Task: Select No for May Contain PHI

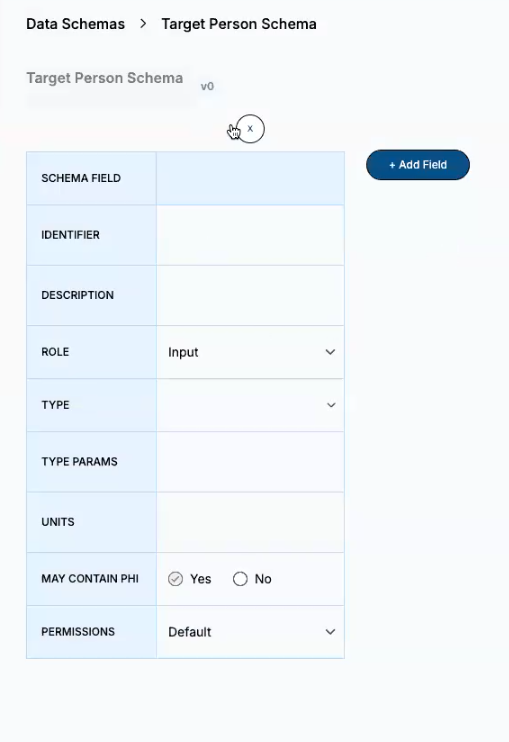Action: [240, 579]
